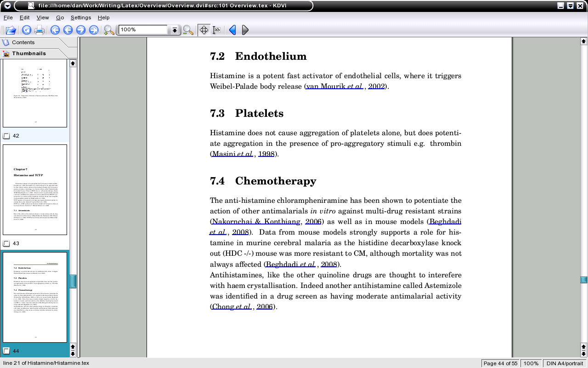Viewport: 588px width, 368px height.
Task: Click the 'Page 44 of 55' status entry
Action: point(500,363)
